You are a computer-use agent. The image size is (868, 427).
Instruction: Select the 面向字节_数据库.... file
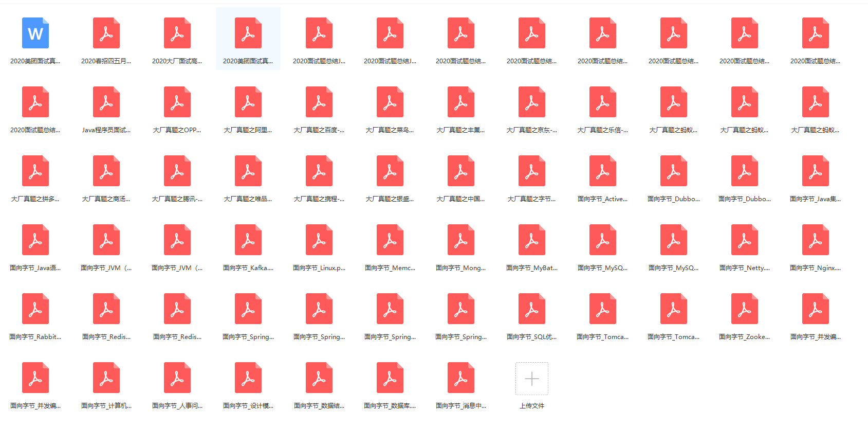[390, 378]
